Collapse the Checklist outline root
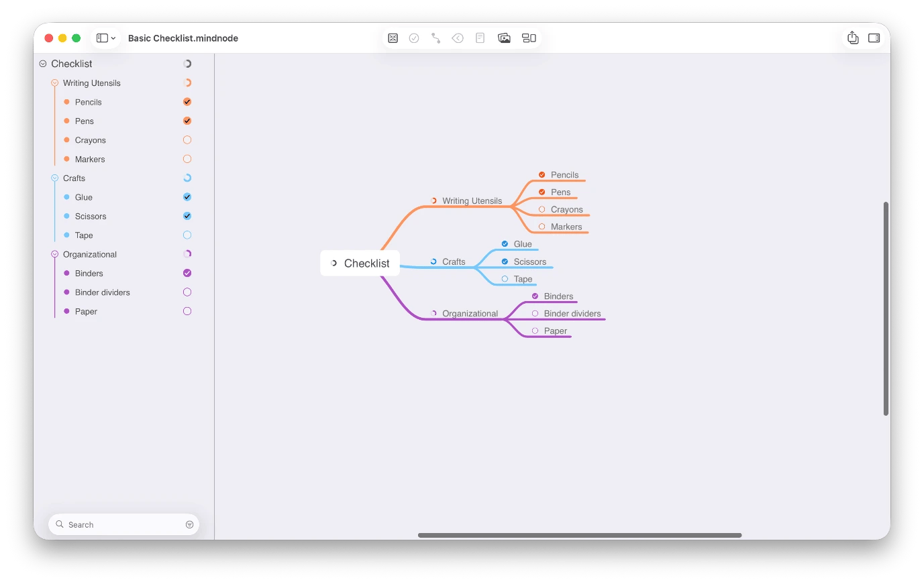 pyautogui.click(x=43, y=64)
